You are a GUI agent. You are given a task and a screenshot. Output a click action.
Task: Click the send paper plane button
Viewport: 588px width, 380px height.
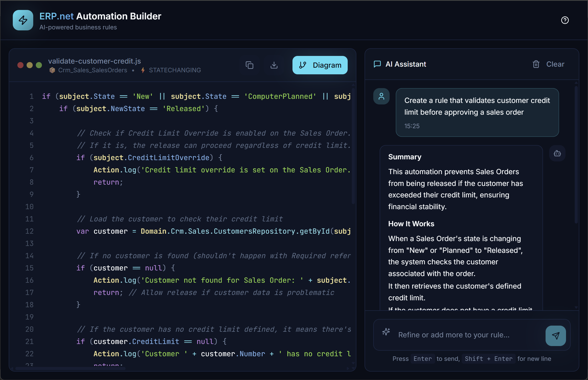pyautogui.click(x=556, y=335)
